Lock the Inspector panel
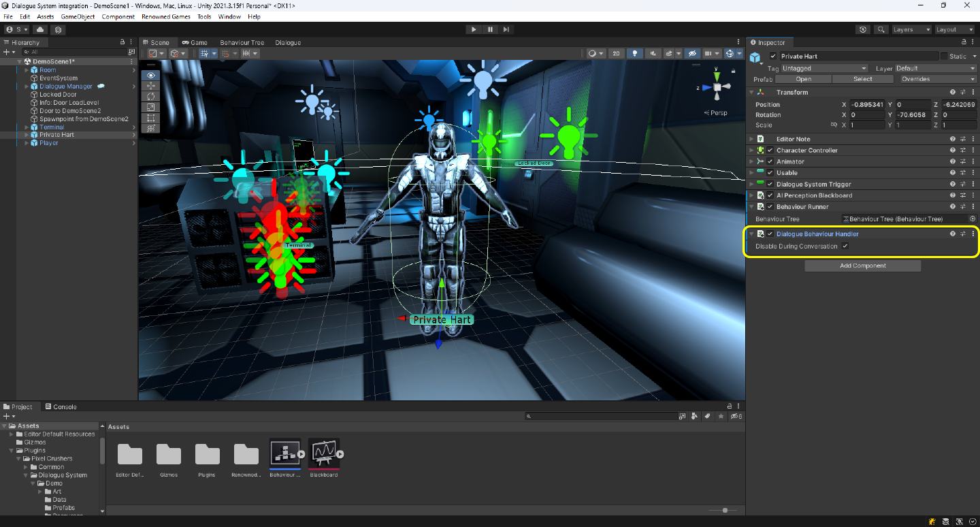980x527 pixels. click(963, 42)
